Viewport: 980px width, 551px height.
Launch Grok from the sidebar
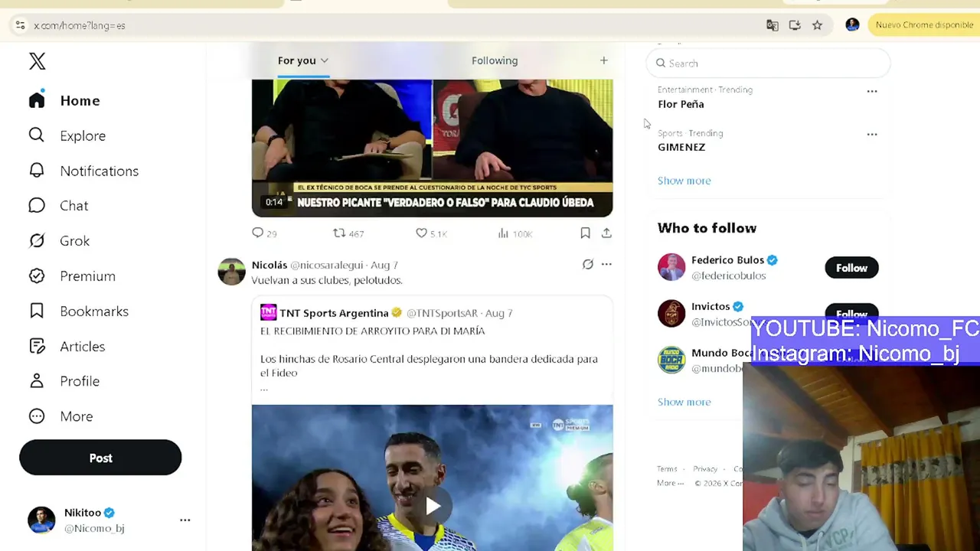click(59, 241)
